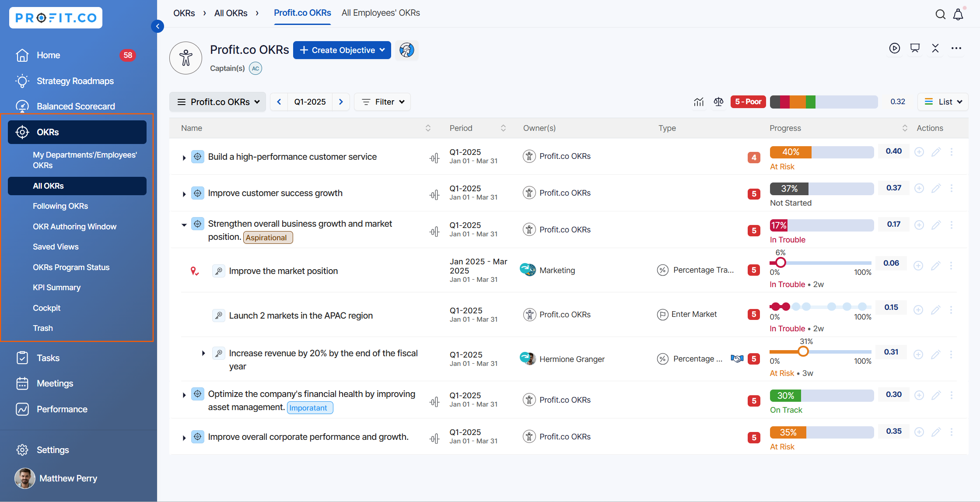Click the search magnifier icon
The width and height of the screenshot is (980, 502).
tap(940, 14)
